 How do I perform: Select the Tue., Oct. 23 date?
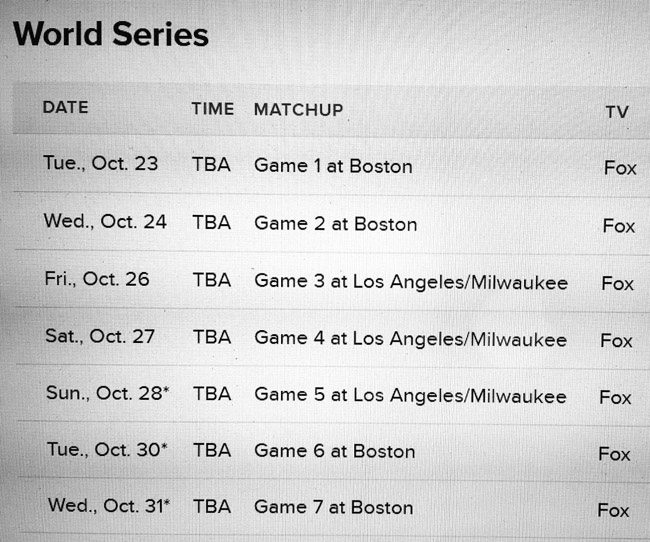101,163
